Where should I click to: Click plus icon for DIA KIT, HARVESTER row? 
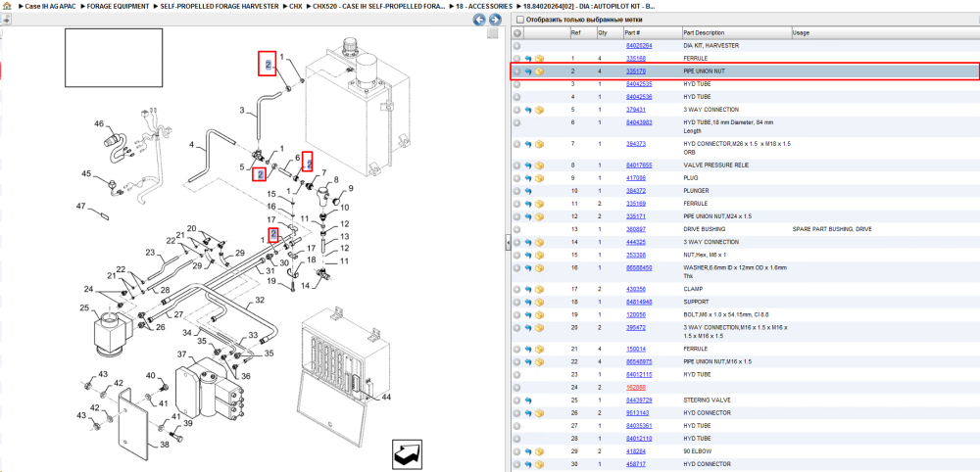[x=516, y=46]
